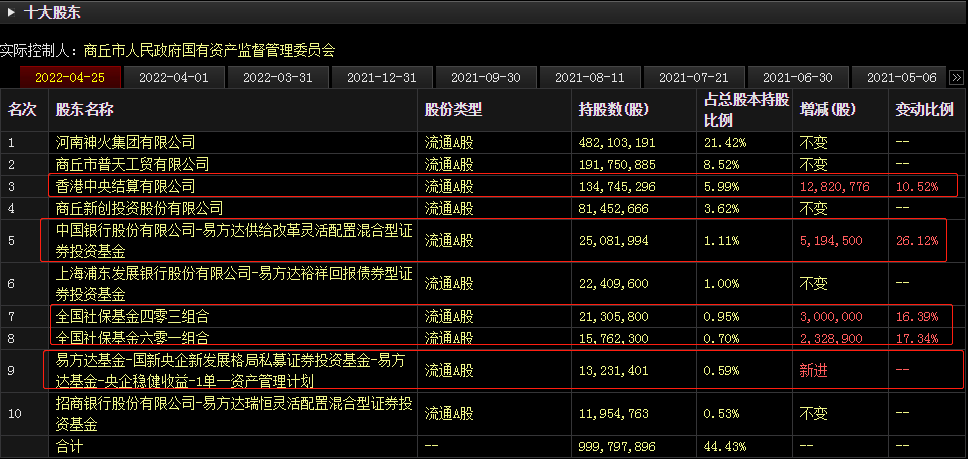Click the increase value 5,194,500
Image resolution: width=968 pixels, height=459 pixels.
pos(831,241)
